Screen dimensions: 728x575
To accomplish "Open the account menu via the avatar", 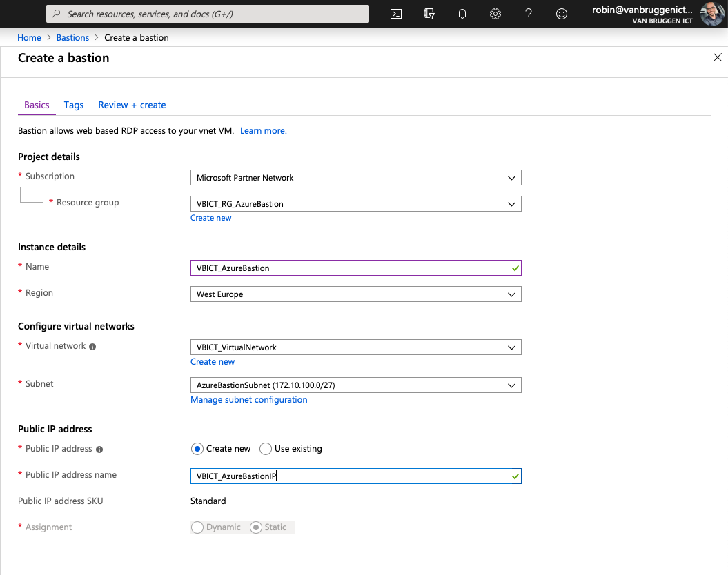I will pyautogui.click(x=711, y=14).
